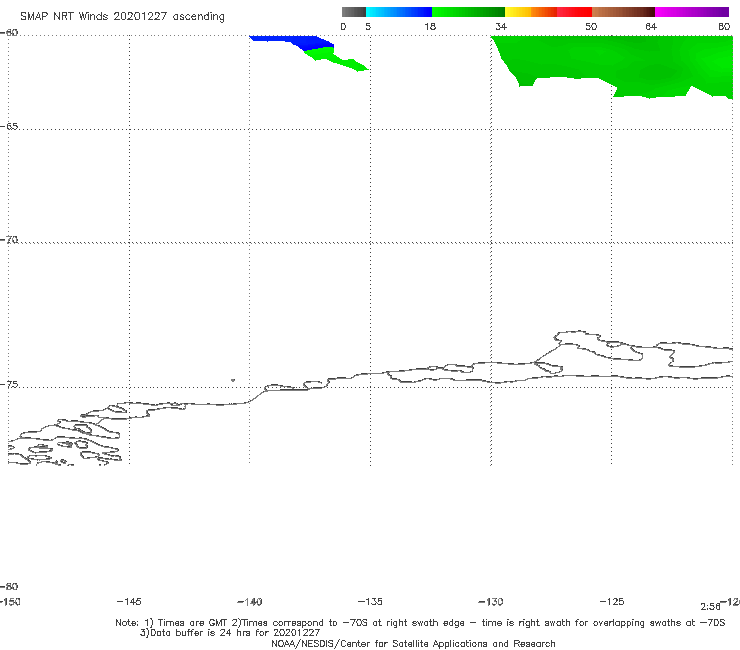The height and width of the screenshot is (650, 740).
Task: Click the yellow-orange segment of the color bar
Action: point(531,12)
